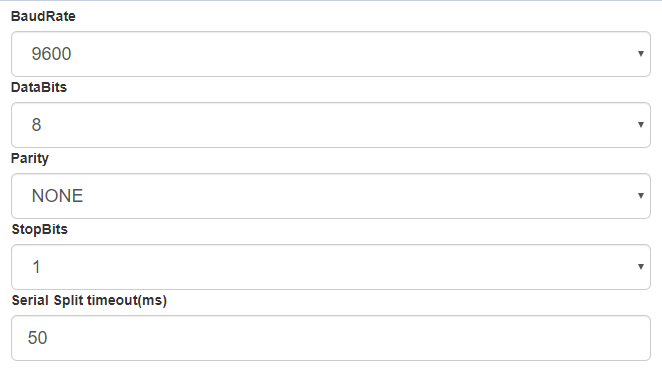Click the 1 value in StopBits box
Viewport: 662px width, 369px height.
(x=36, y=267)
